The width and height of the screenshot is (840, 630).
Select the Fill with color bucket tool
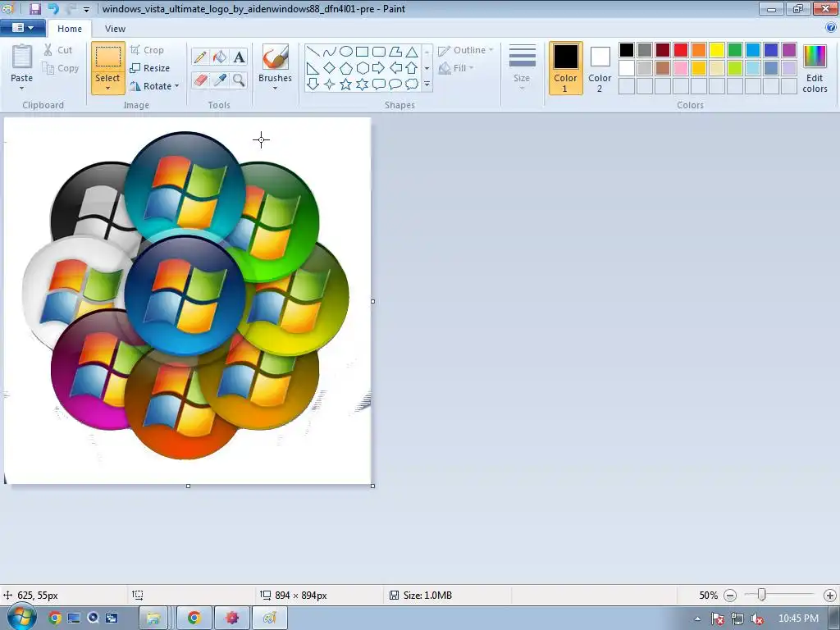(220, 57)
